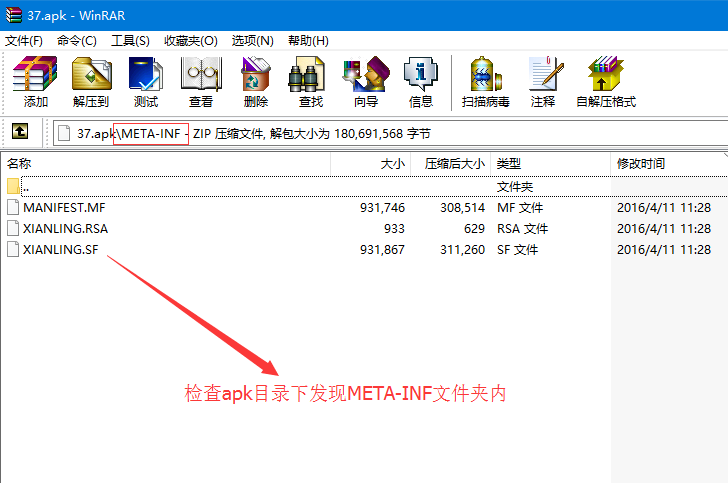Click the XIANLING.RSA file icon
The image size is (728, 483).
coord(13,228)
